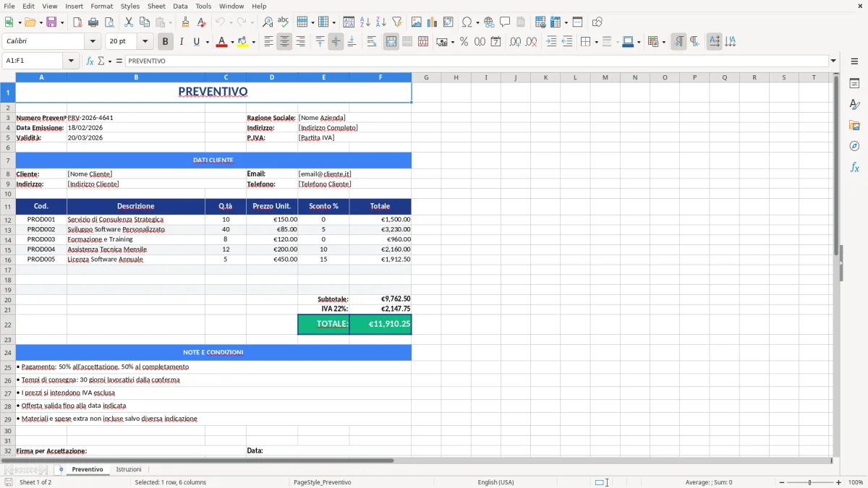The image size is (868, 488).
Task: Insert a comment with the toolbar icon
Action: (506, 22)
